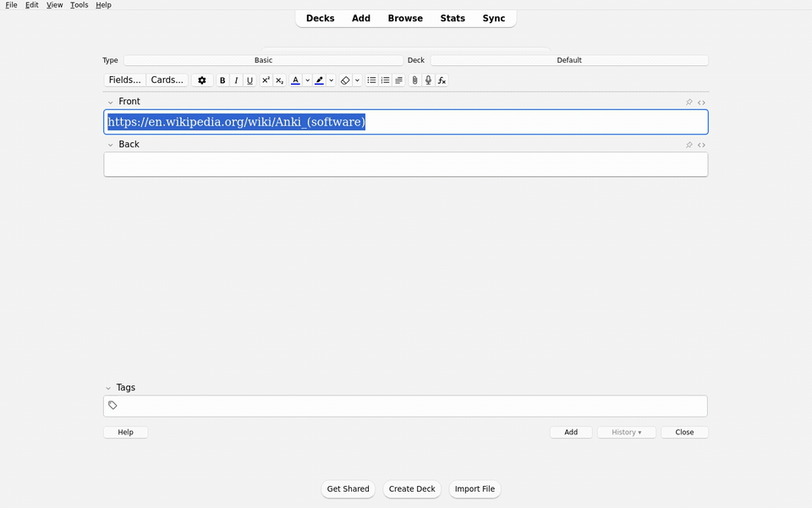Click the tag icon in Tags field
The height and width of the screenshot is (508, 812).
(112, 406)
